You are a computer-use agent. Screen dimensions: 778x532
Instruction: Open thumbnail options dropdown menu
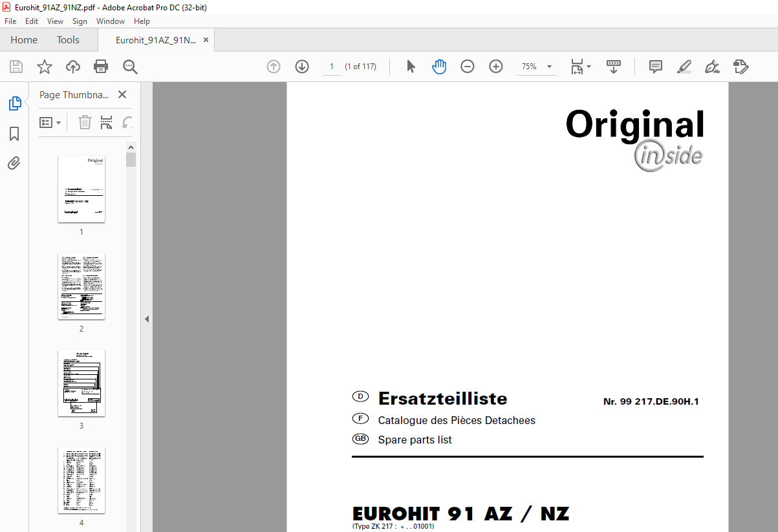[50, 122]
